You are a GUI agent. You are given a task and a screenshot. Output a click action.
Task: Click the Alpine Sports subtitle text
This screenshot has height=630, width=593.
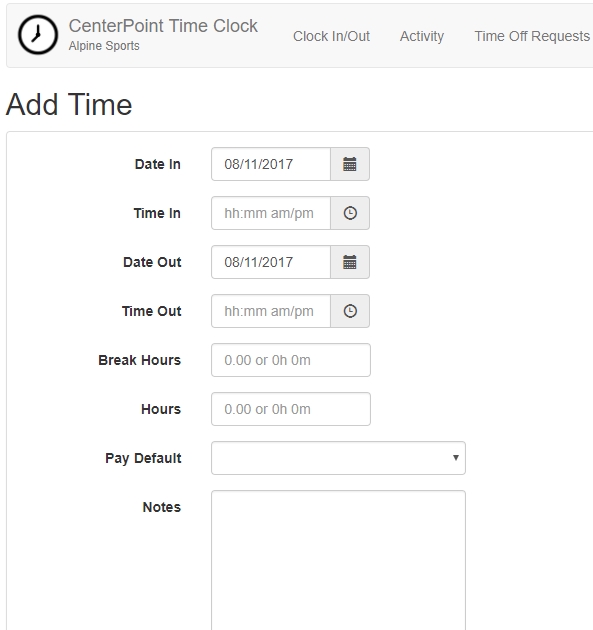[104, 46]
